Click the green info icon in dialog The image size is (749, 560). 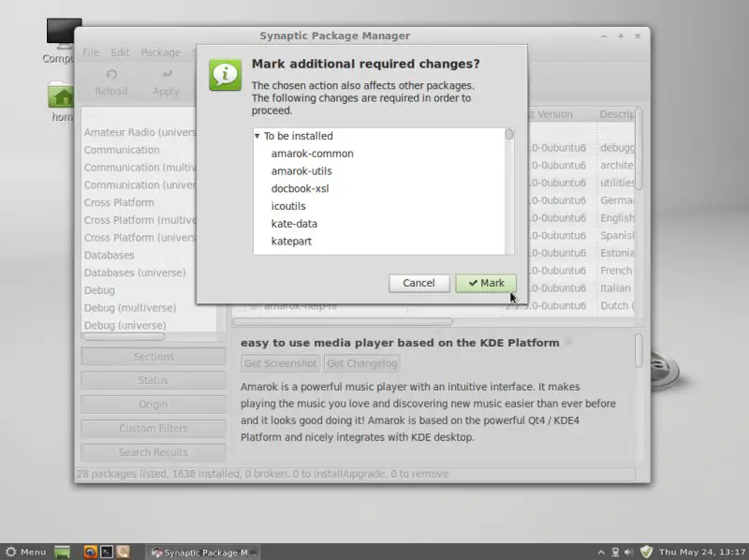click(x=225, y=75)
